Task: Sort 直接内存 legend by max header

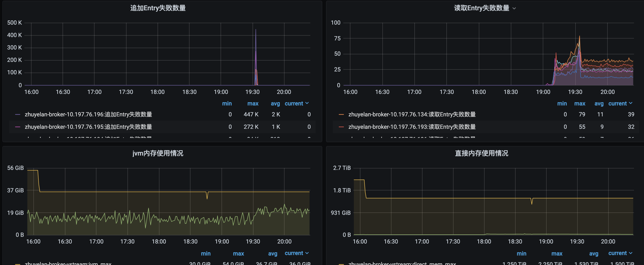Action: coord(557,254)
